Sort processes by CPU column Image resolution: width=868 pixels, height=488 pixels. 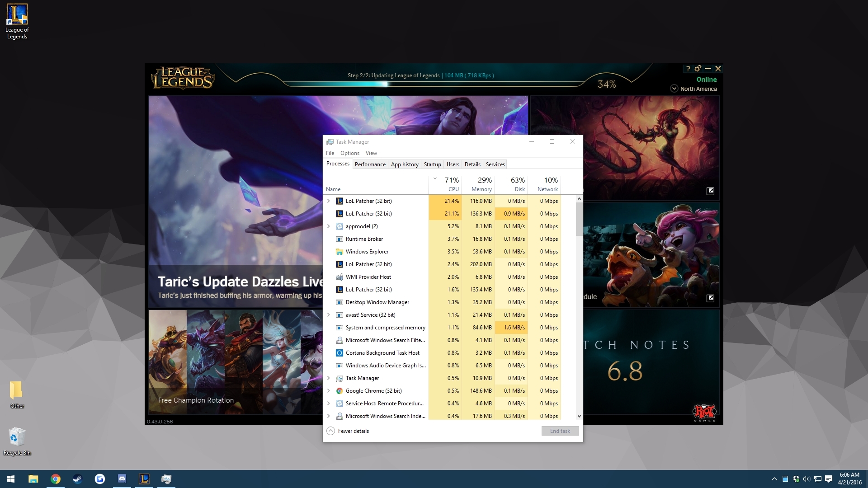[x=445, y=184]
